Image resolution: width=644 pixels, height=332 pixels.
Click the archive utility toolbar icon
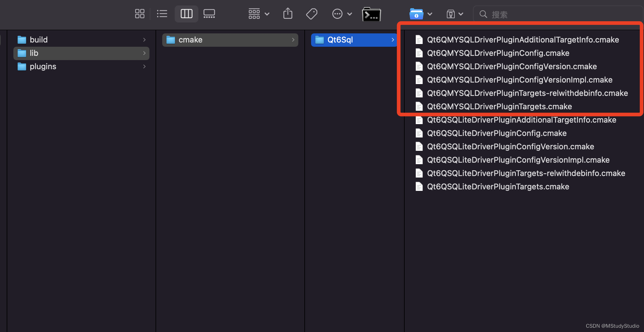tap(450, 14)
